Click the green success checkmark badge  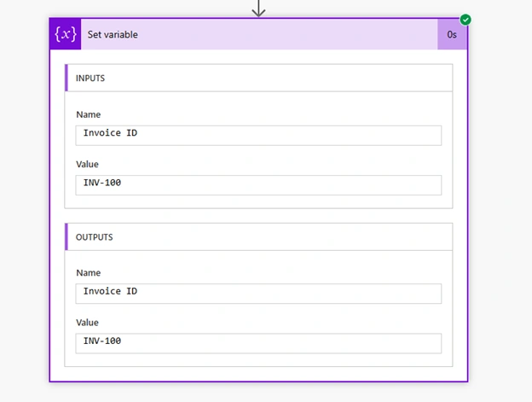(465, 20)
